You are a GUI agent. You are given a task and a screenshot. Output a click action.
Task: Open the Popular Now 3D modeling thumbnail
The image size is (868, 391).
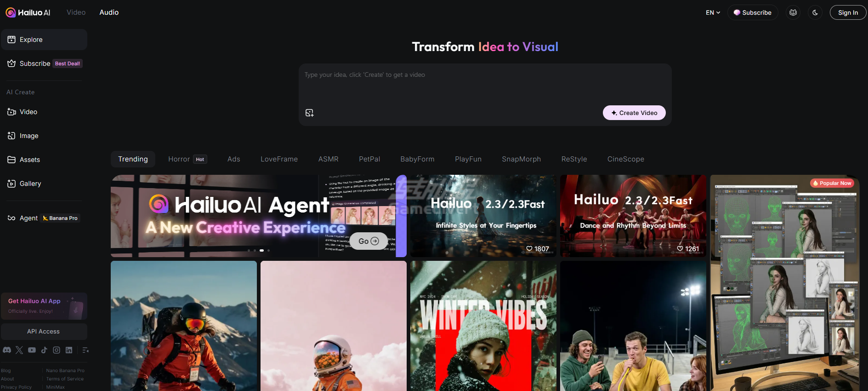(784, 283)
